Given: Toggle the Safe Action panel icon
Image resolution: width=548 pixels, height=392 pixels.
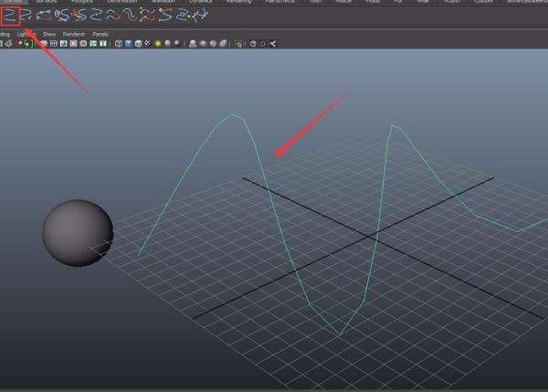Looking at the screenshot, I should (x=93, y=44).
